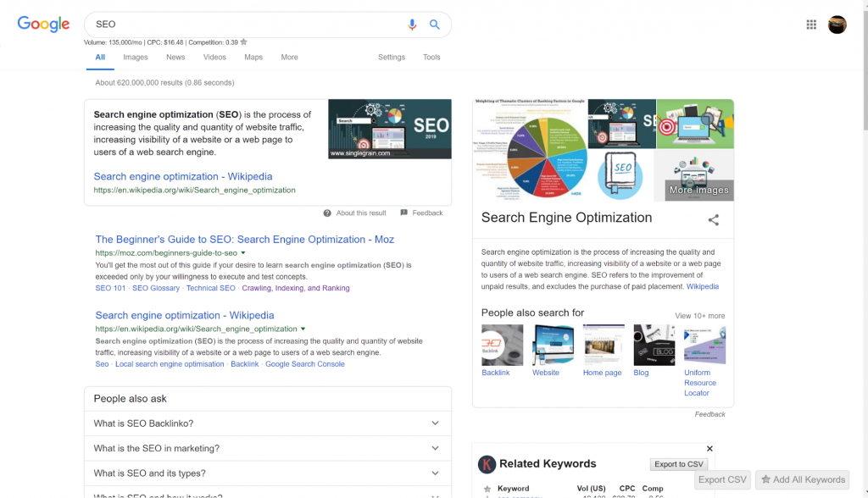Close the Related Keywords widget
Screen dimensions: 868x498
pyautogui.click(x=709, y=449)
